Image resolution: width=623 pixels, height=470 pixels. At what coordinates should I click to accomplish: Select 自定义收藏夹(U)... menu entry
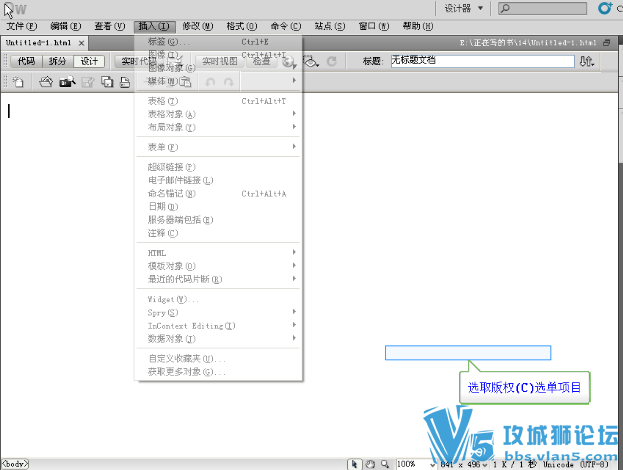218,359
